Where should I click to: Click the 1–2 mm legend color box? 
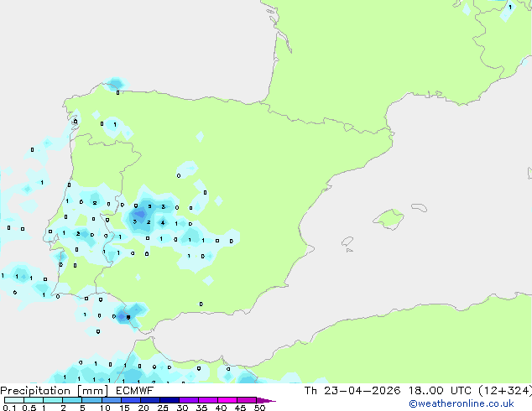pyautogui.click(x=53, y=400)
